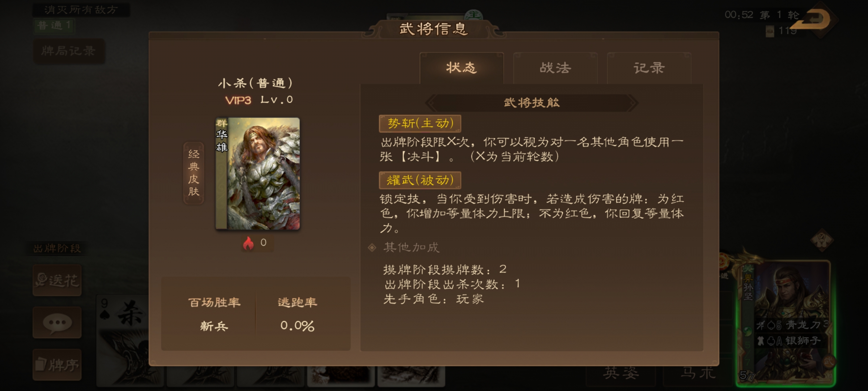
Task: Open the 记录 tab
Action: tap(649, 68)
